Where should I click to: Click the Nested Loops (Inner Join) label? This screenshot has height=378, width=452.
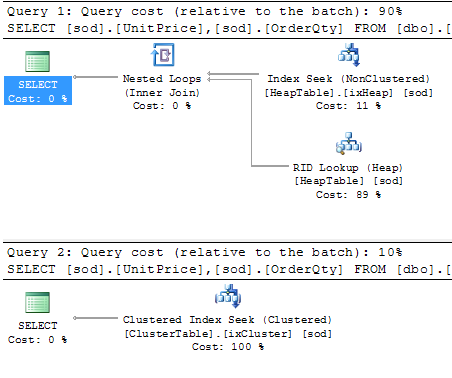[162, 86]
